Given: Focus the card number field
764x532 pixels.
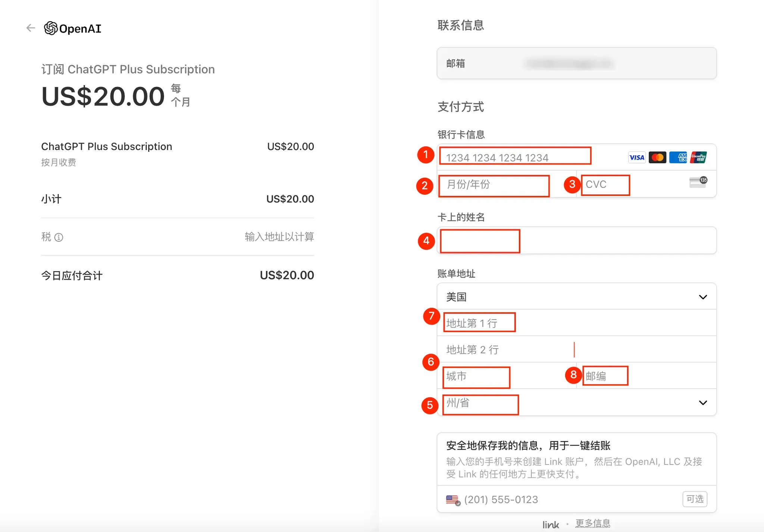Looking at the screenshot, I should click(x=577, y=157).
